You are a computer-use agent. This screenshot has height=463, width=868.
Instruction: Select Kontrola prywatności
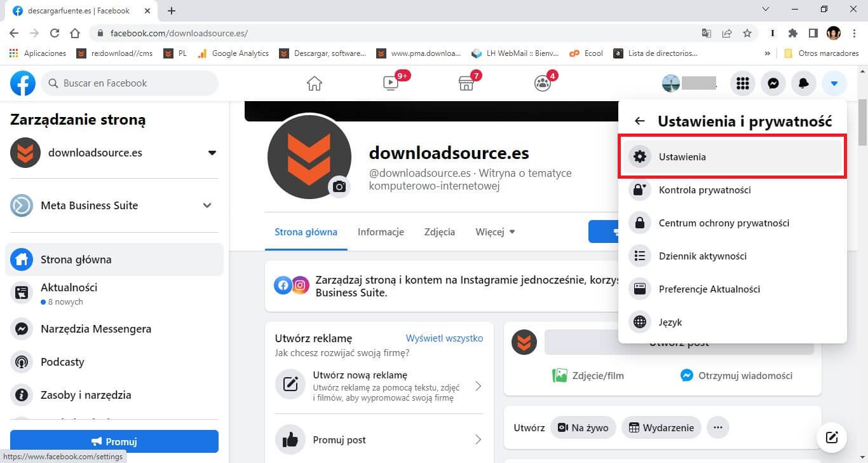point(733,190)
